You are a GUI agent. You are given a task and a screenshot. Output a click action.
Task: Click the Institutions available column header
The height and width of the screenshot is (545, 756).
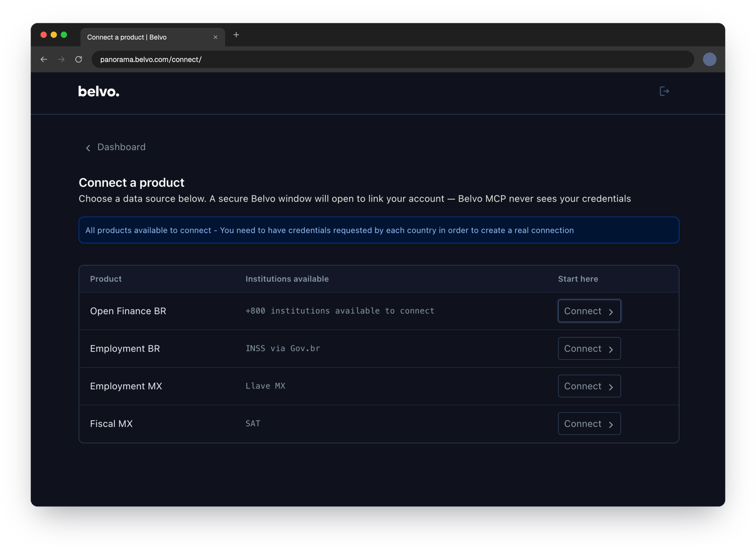point(287,279)
